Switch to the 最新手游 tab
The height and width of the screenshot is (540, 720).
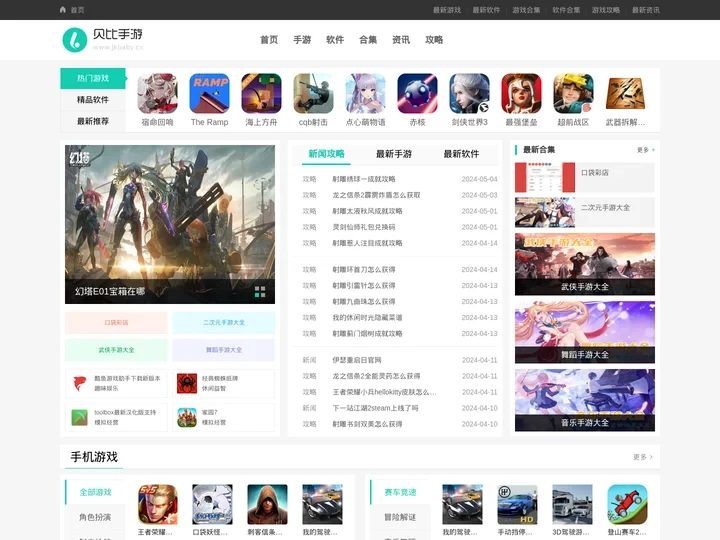pos(394,154)
